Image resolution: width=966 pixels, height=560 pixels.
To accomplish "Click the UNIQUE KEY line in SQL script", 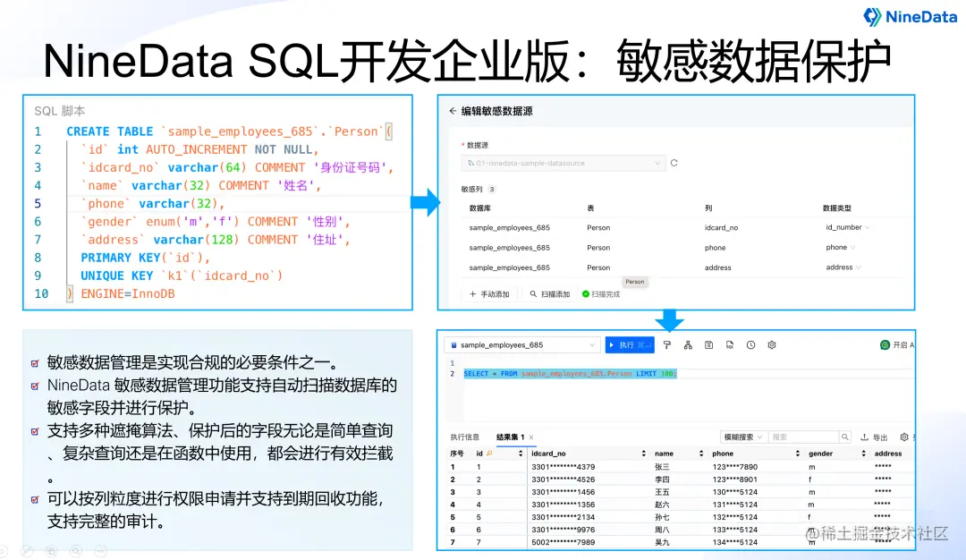I will click(x=182, y=276).
